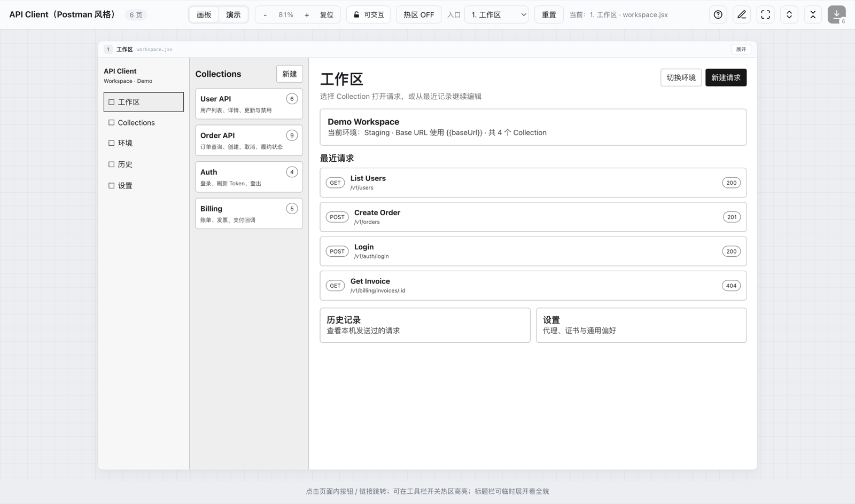This screenshot has width=855, height=504.
Task: Toggle 热区 OFF hotspot highlight
Action: point(418,14)
